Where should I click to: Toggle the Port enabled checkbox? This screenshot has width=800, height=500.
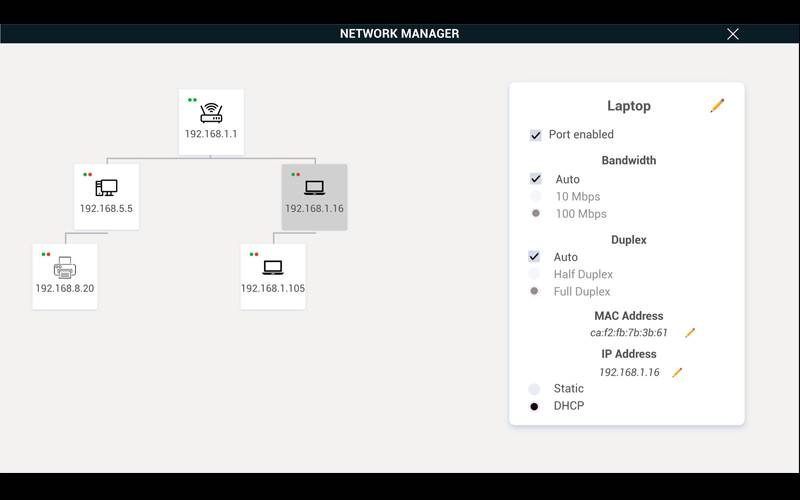coord(536,135)
